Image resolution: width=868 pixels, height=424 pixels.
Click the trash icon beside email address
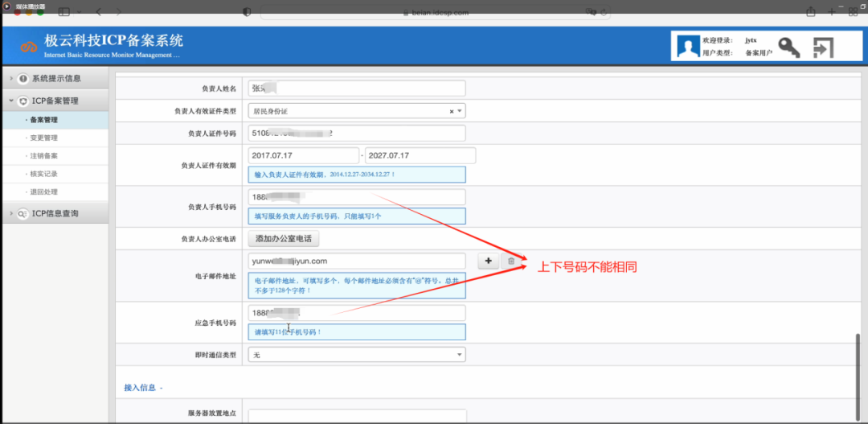(510, 261)
